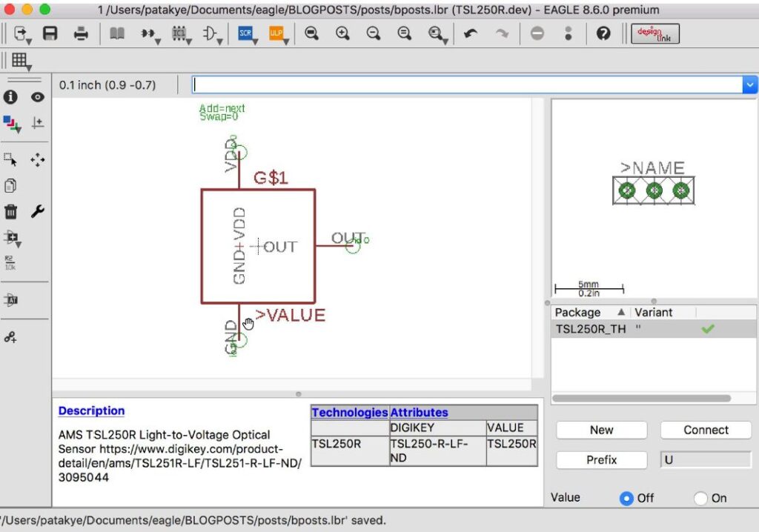The width and height of the screenshot is (759, 532).
Task: Click the Undo arrow icon
Action: tap(470, 33)
